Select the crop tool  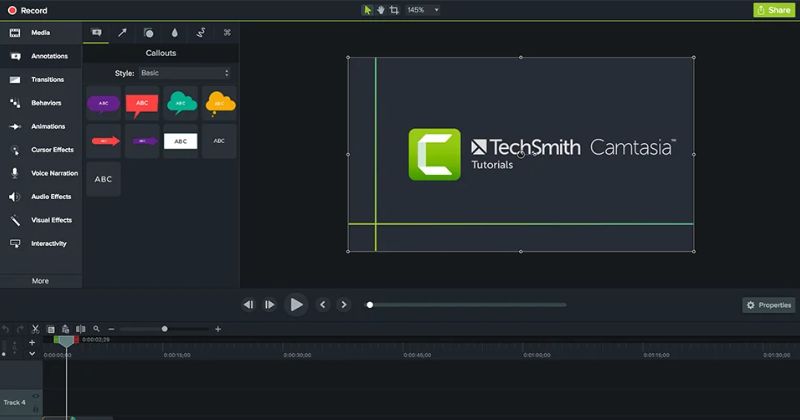point(394,10)
